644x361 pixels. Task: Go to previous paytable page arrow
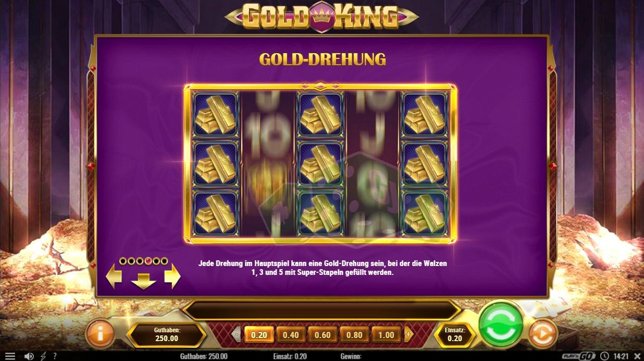click(x=114, y=276)
